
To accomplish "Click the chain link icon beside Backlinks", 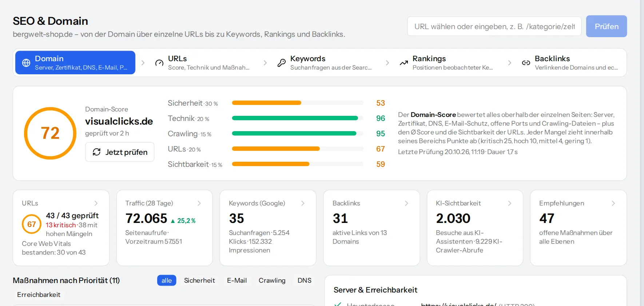I will click(526, 63).
